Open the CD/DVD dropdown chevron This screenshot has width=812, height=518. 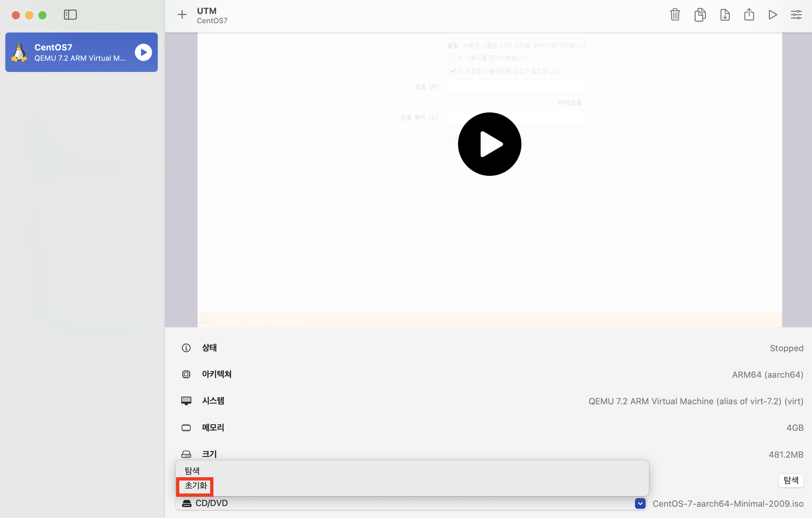(640, 503)
